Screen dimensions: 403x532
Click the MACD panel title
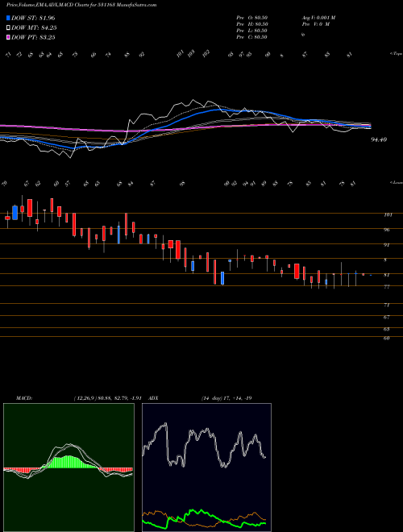tap(23, 398)
